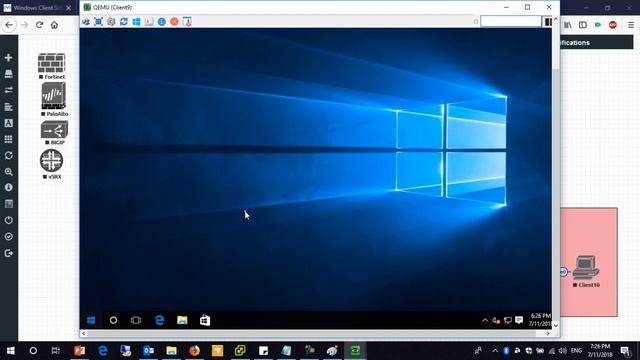Open the Networks arrows icon in left sidebar
The width and height of the screenshot is (640, 360).
coord(9,90)
